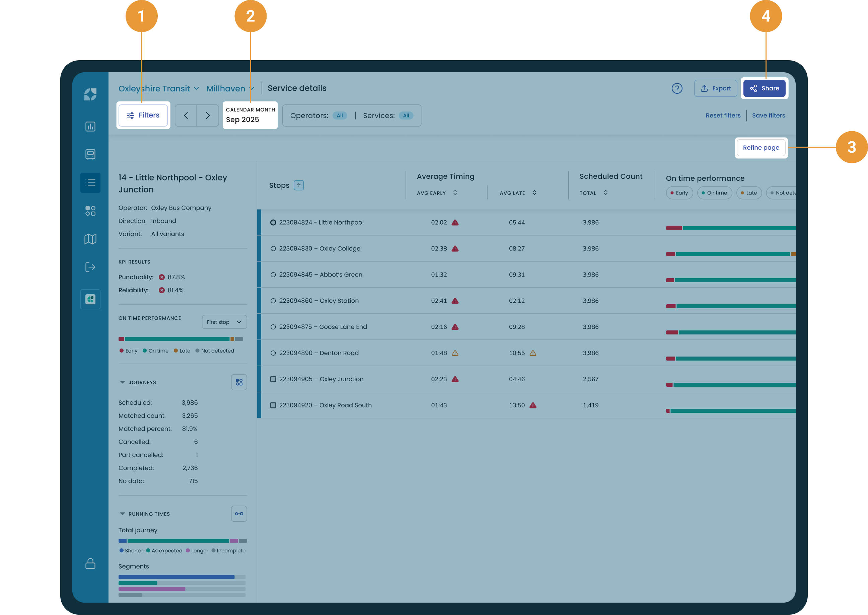This screenshot has width=868, height=615.
Task: Click the Share button
Action: point(764,88)
